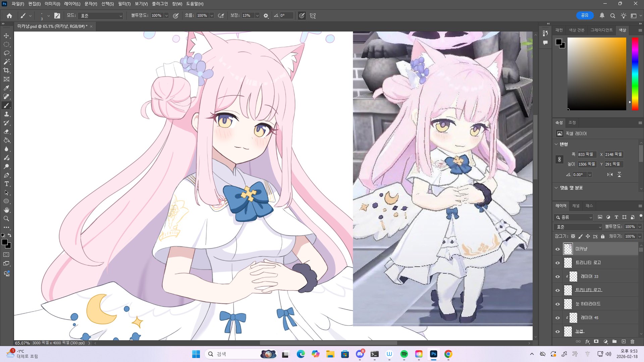Screen dimensions: 644x362
Task: Open brush smoothing options gear
Action: click(266, 16)
